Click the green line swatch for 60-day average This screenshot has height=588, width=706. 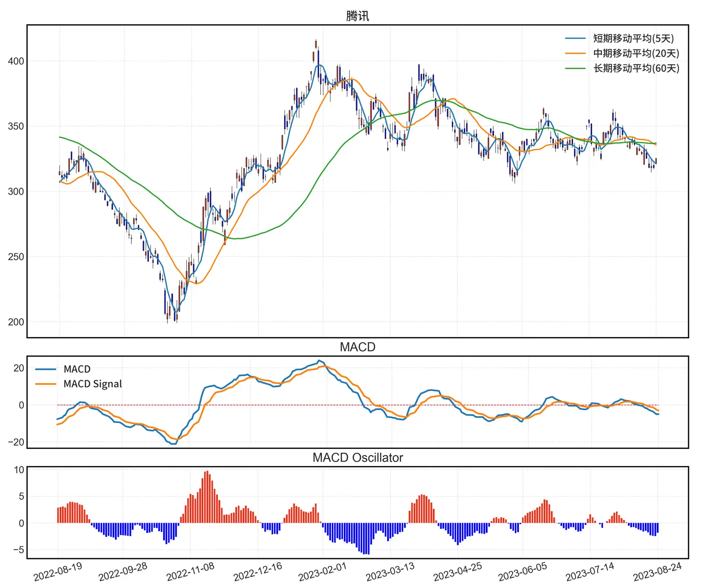pos(575,68)
